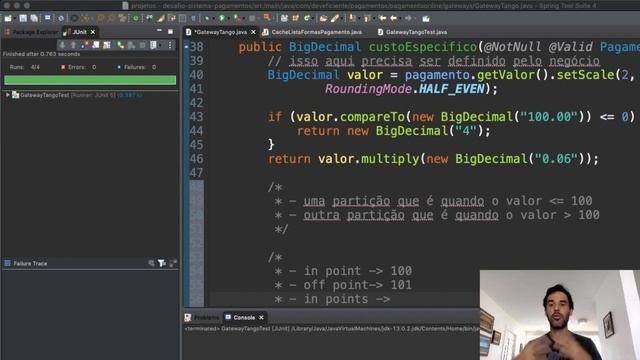640x360 pixels.
Task: Collapse the method fold marker at line 38
Action: pyautogui.click(x=186, y=47)
